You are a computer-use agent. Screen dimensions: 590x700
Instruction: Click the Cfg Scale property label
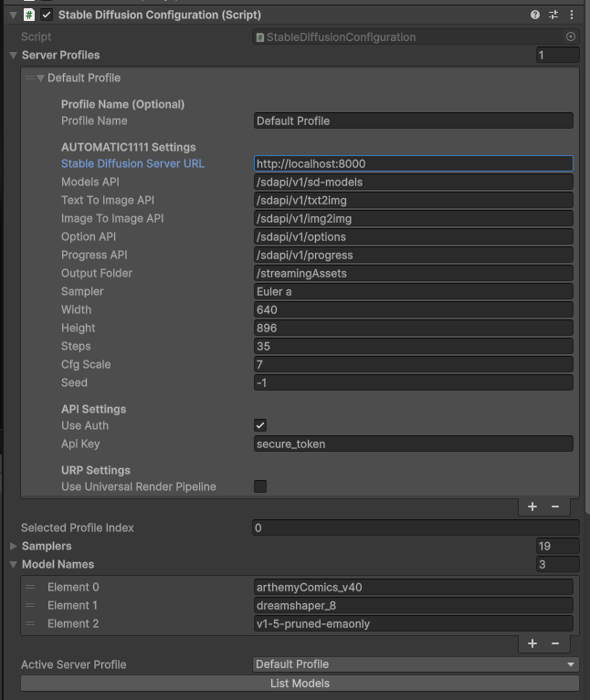[x=86, y=364]
